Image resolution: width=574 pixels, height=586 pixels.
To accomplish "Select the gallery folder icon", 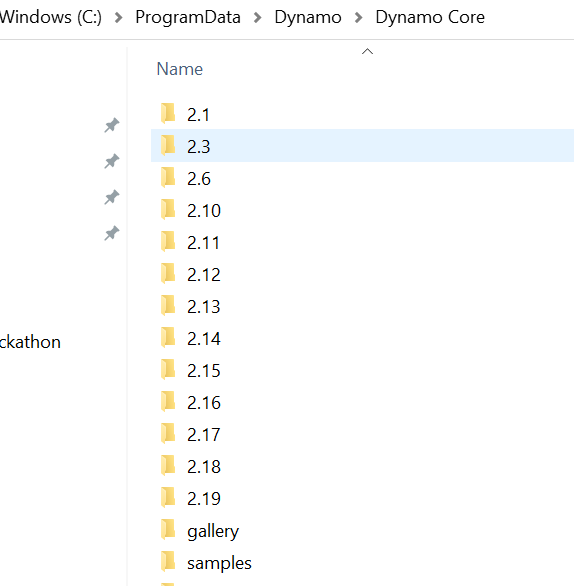I will point(168,530).
